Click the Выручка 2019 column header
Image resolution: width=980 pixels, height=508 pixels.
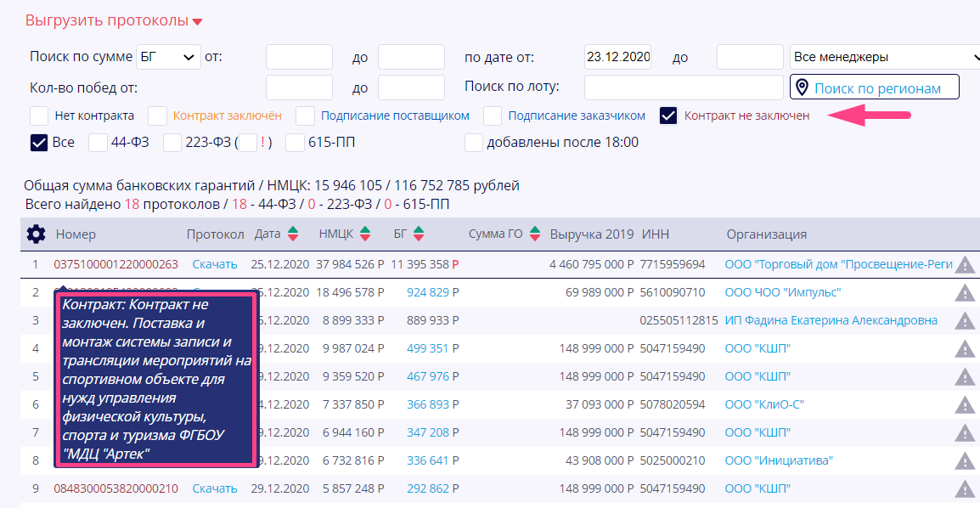pyautogui.click(x=592, y=234)
